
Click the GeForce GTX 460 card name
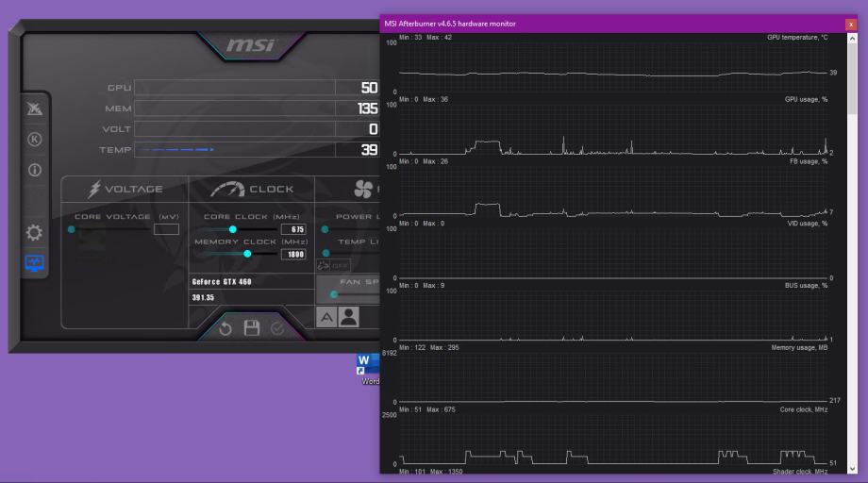coord(222,282)
